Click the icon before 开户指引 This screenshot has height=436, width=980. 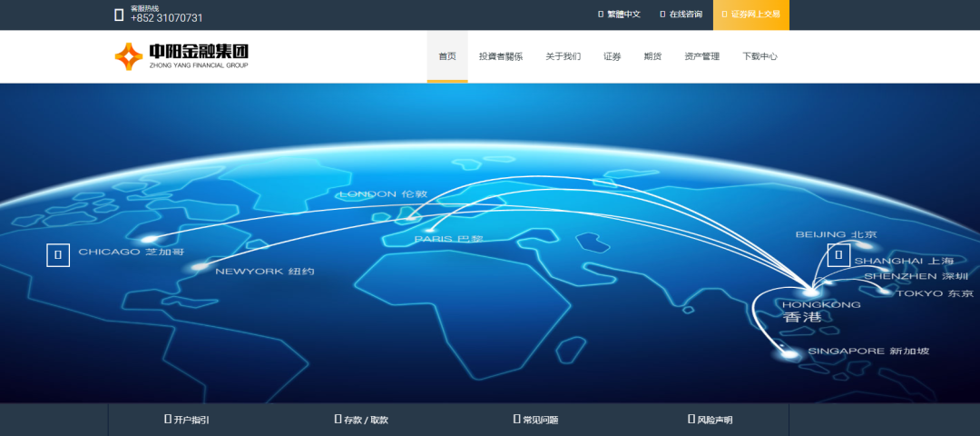click(x=168, y=419)
